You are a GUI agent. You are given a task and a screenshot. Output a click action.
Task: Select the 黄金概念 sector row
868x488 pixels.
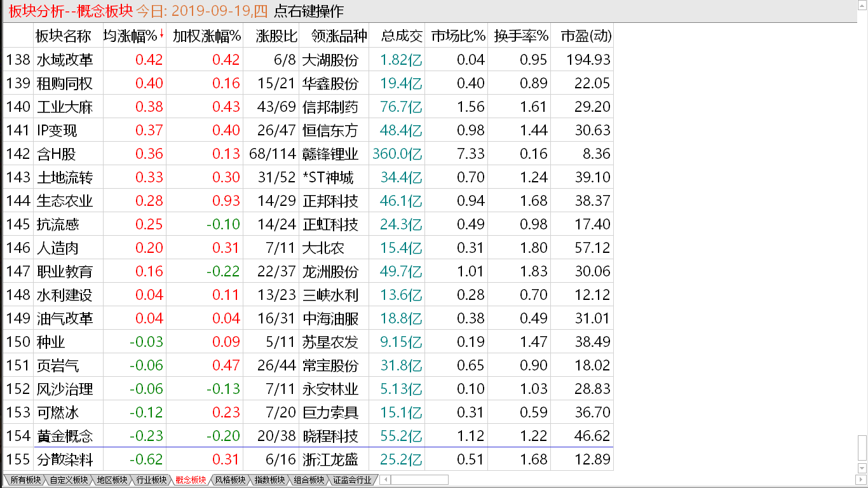coord(308,436)
